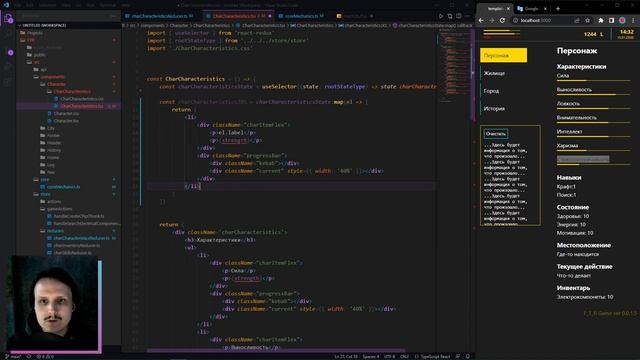The height and width of the screenshot is (360, 640).
Task: Click the git branch main in the status bar
Action: 13,356
